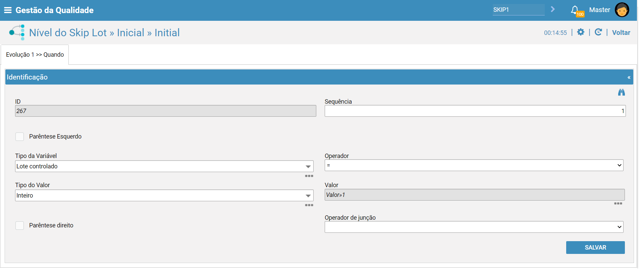Open Operador de junção dropdown
The width and height of the screenshot is (644, 269).
tap(474, 227)
